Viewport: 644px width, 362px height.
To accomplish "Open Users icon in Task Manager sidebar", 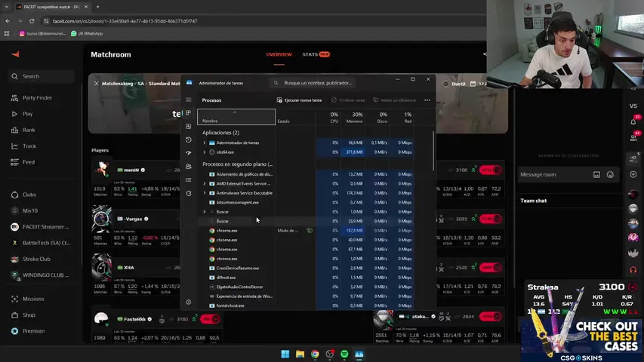I will pyautogui.click(x=189, y=166).
